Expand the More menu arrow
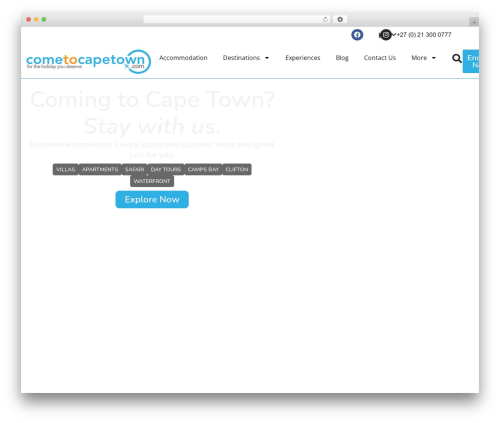Image resolution: width=500 pixels, height=423 pixels. click(434, 58)
